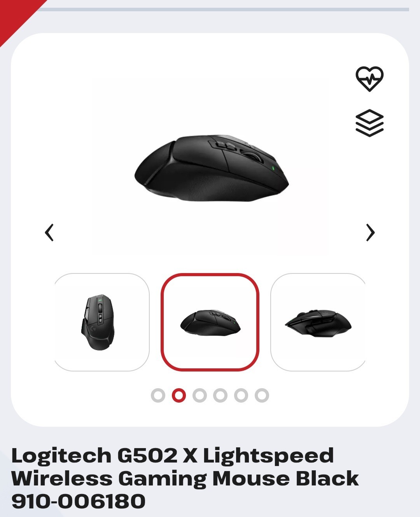This screenshot has height=517, width=420.
Task: Select the active red second carousel dot
Action: tap(179, 395)
